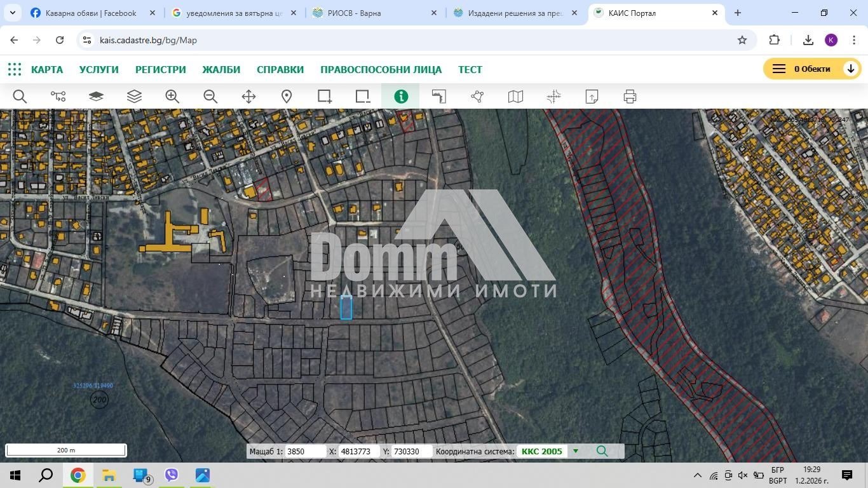Open the СПРАВКИ menu
868x488 pixels.
point(280,69)
